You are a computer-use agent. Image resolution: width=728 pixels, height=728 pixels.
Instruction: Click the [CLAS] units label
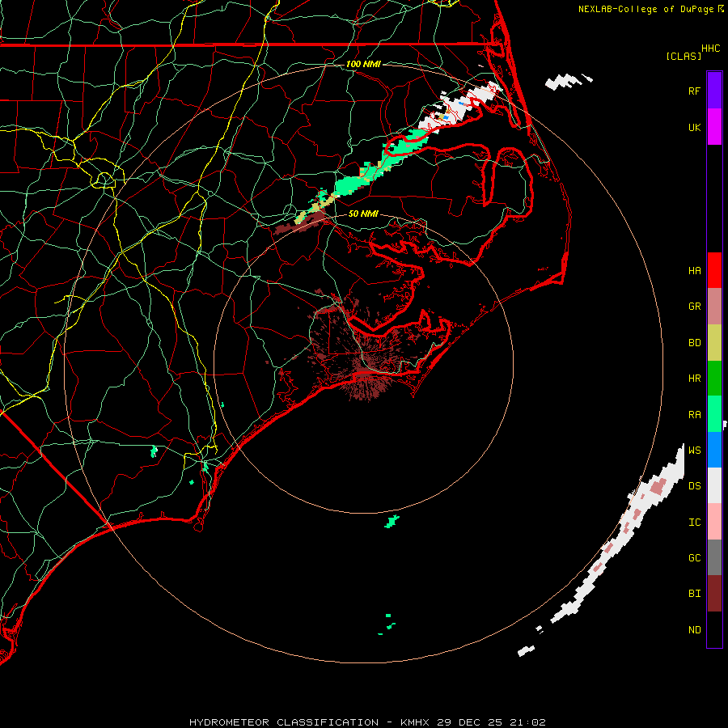[684, 56]
